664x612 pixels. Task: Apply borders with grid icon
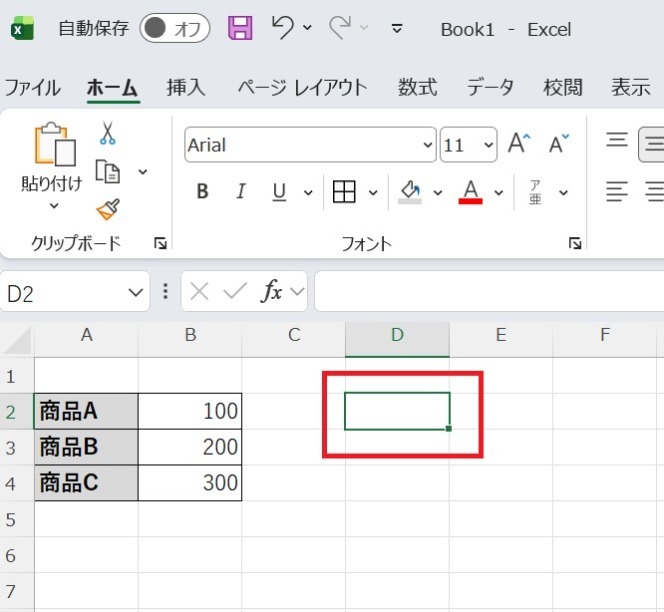[344, 192]
